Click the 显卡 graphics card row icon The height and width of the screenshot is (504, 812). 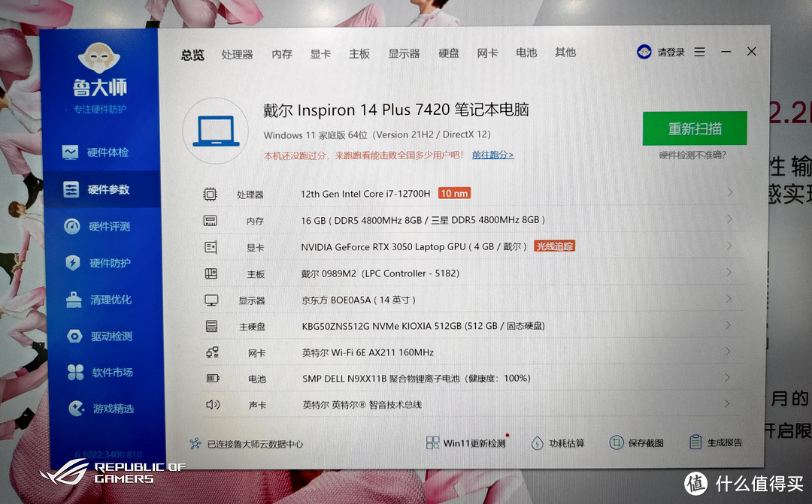(x=211, y=247)
